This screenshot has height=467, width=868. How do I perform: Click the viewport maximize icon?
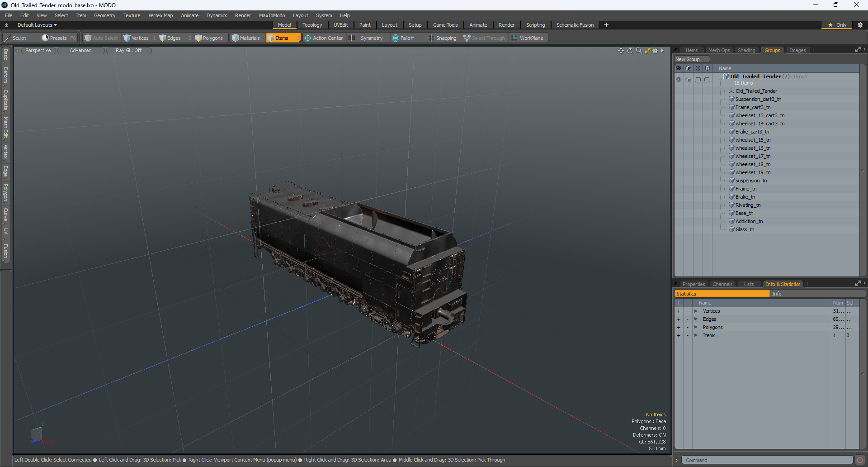pyautogui.click(x=647, y=51)
